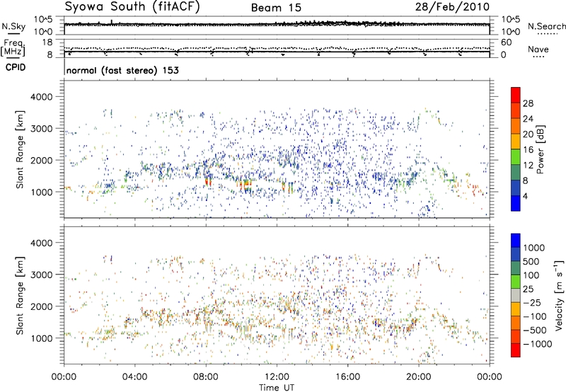Click 'normal (fast stereo) 153' text
This screenshot has height=392, width=566.
point(122,70)
